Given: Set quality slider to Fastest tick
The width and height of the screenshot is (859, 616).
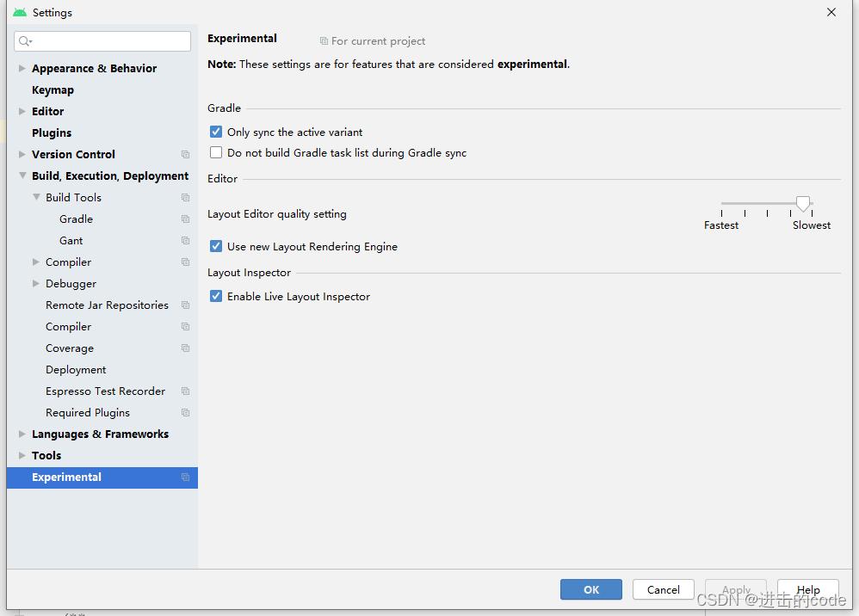Looking at the screenshot, I should click(722, 213).
